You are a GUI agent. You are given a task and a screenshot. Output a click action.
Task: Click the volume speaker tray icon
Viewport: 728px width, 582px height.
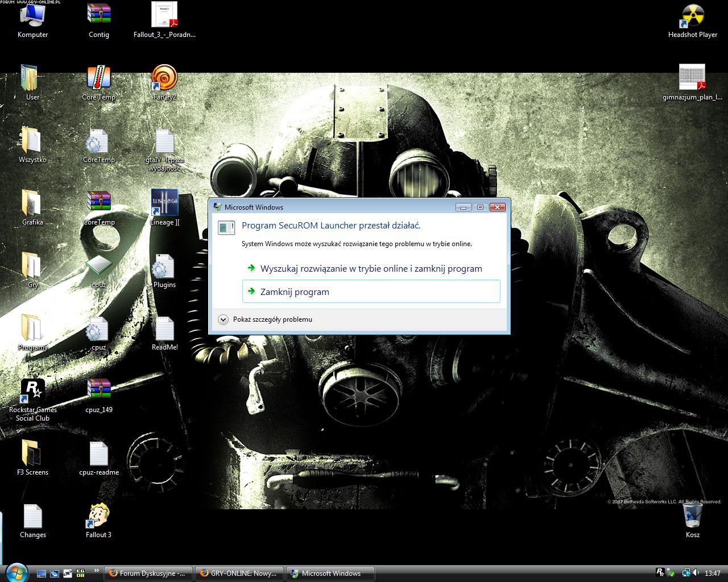[x=696, y=573]
